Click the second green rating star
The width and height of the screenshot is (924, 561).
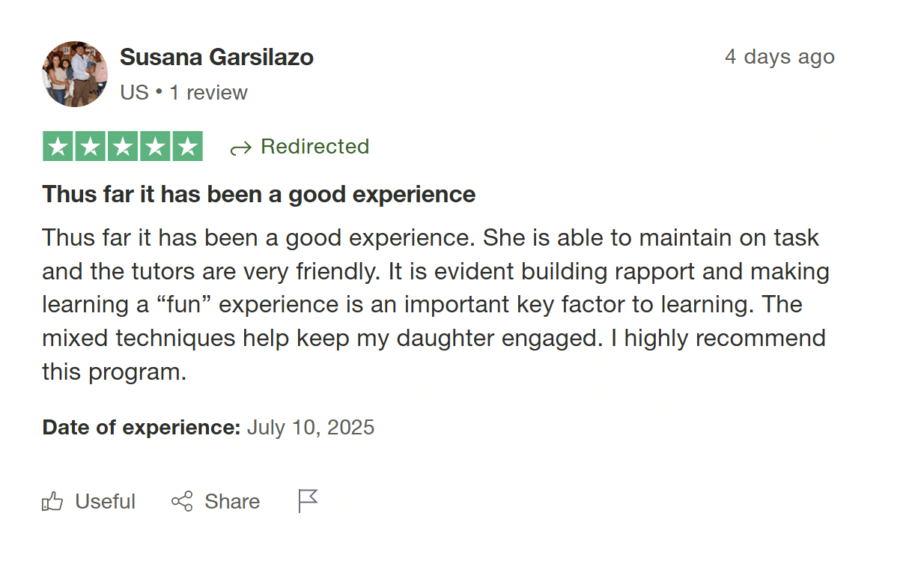[91, 146]
